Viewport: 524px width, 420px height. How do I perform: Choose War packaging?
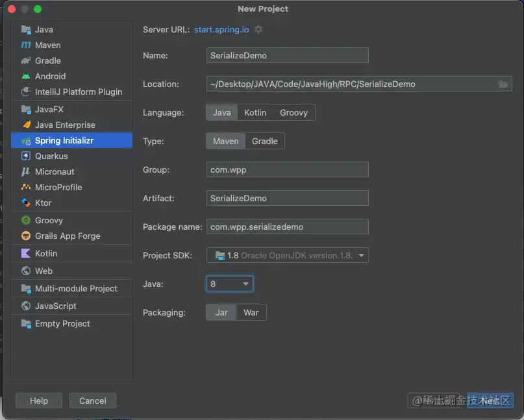coord(251,312)
